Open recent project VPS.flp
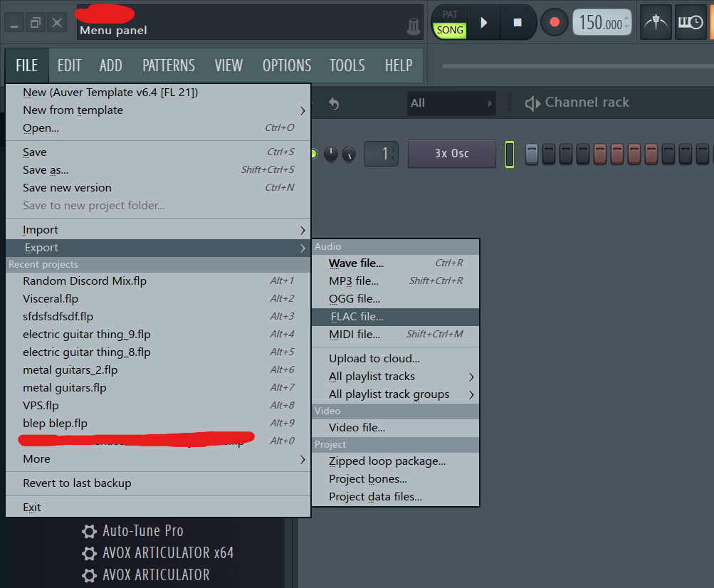Image resolution: width=714 pixels, height=588 pixels. pyautogui.click(x=159, y=405)
